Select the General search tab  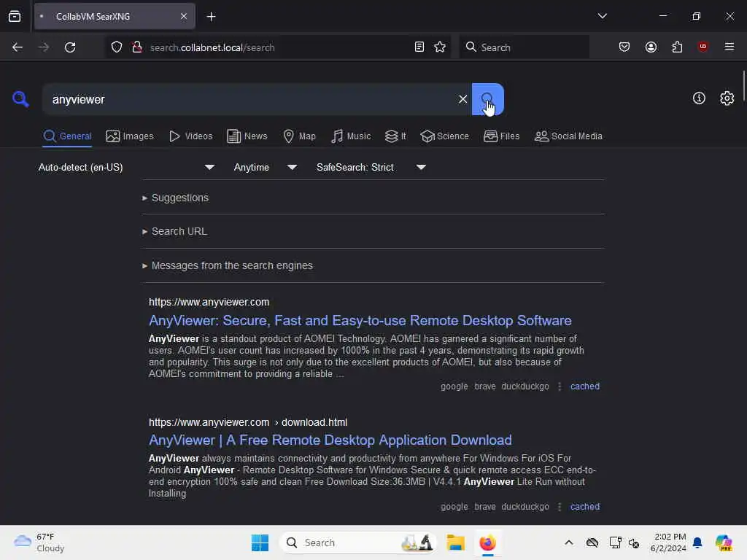(x=67, y=136)
